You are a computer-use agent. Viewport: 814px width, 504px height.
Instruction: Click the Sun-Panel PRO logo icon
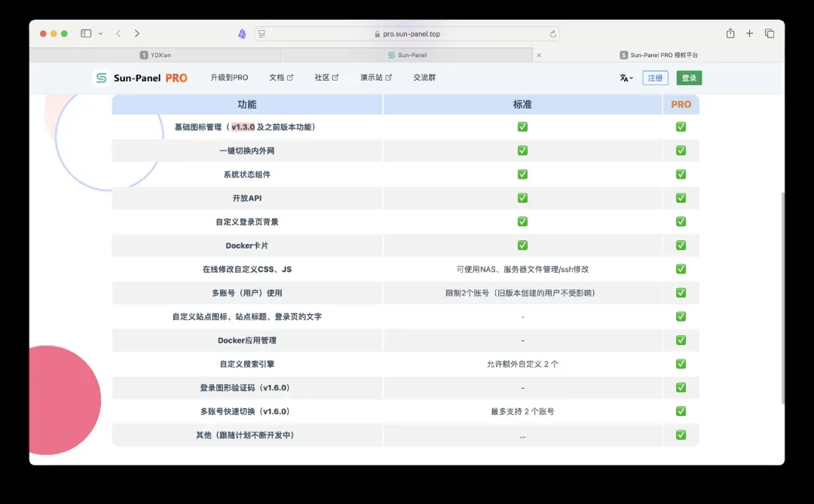[101, 78]
